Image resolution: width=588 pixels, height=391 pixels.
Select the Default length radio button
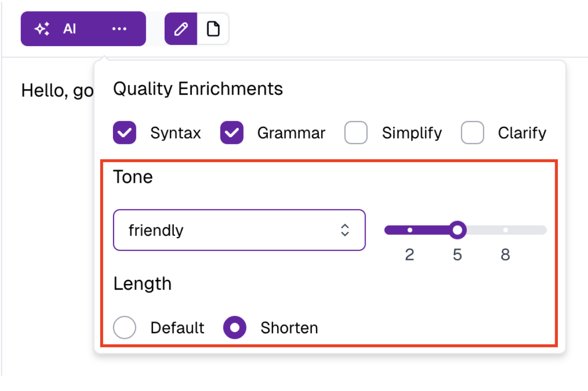pos(125,328)
